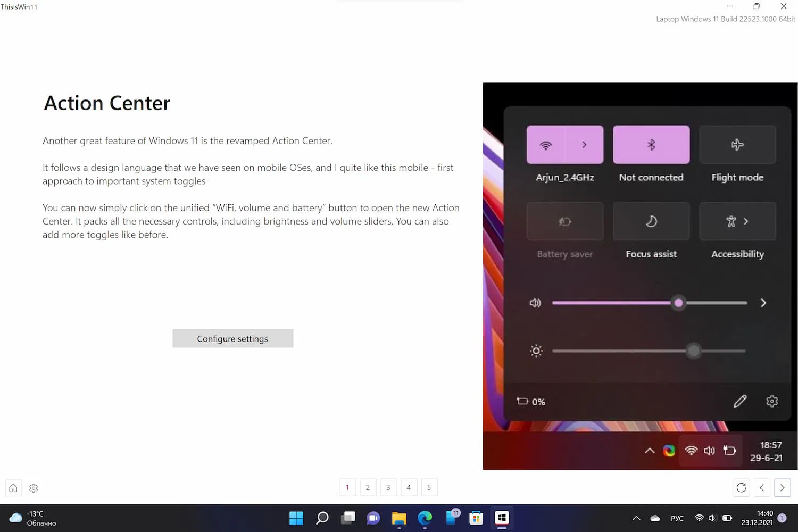
Task: Click the 18:57 clock in the preview's taskbar
Action: click(766, 451)
